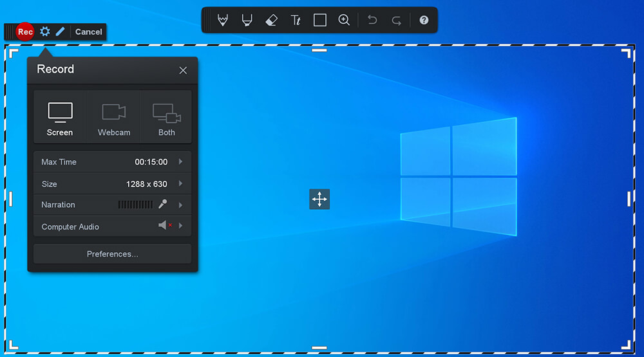Select the highlighter tool
Screen dimensions: 644x357
coord(247,20)
